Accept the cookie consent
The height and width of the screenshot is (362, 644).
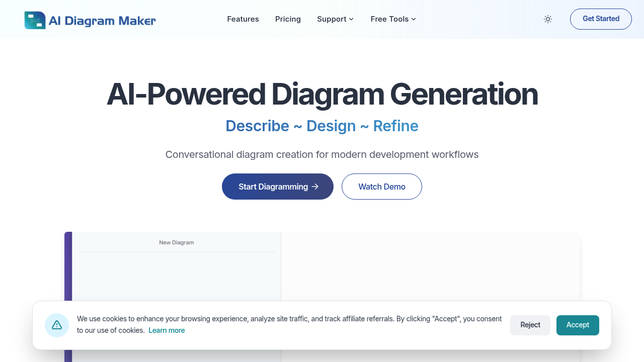tap(578, 325)
